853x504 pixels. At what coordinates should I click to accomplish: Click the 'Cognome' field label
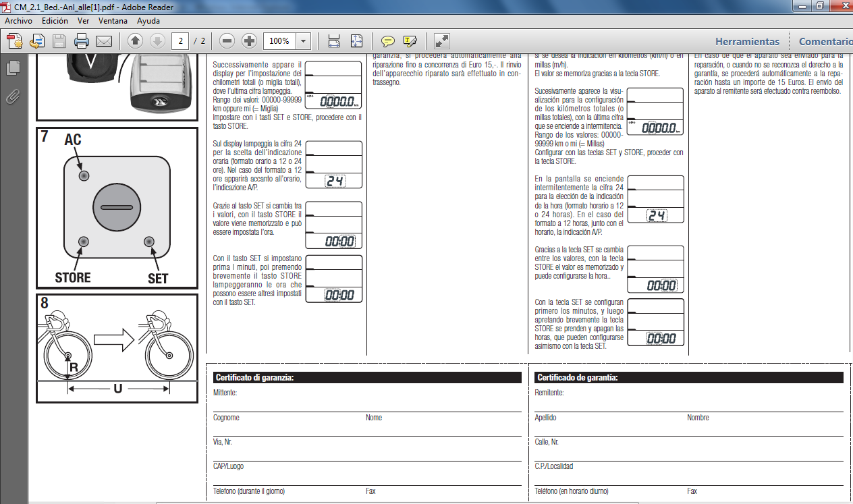tap(226, 418)
